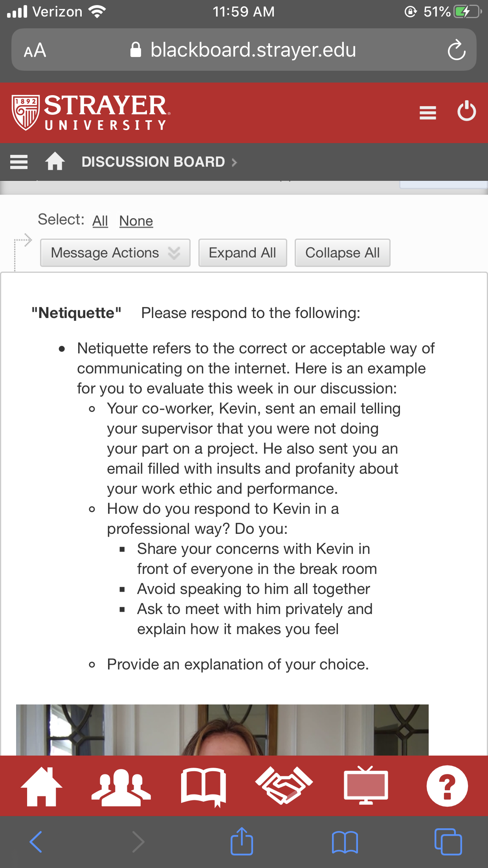Tap the Safari share icon
The height and width of the screenshot is (868, 488).
(242, 842)
